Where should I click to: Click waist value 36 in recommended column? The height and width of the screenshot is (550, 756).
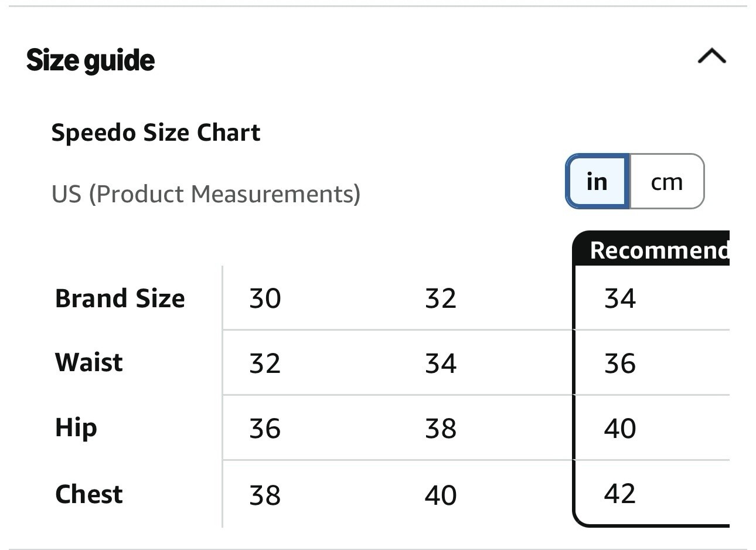point(620,364)
